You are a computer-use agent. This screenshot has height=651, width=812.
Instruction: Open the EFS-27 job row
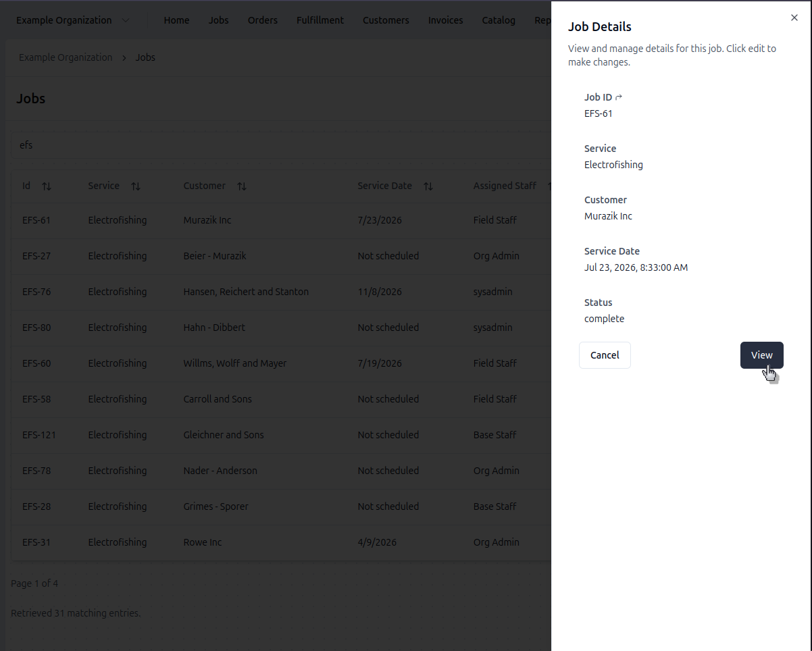click(36, 256)
